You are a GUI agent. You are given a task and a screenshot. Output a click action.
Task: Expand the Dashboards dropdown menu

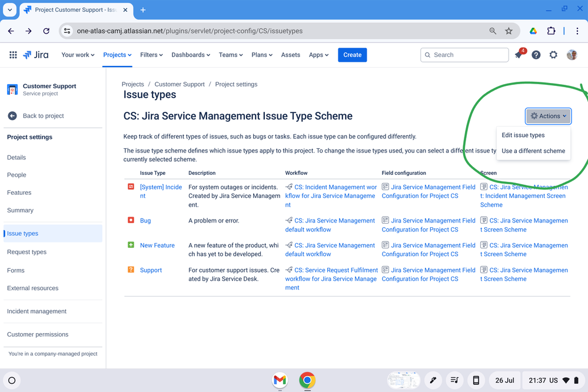(191, 55)
